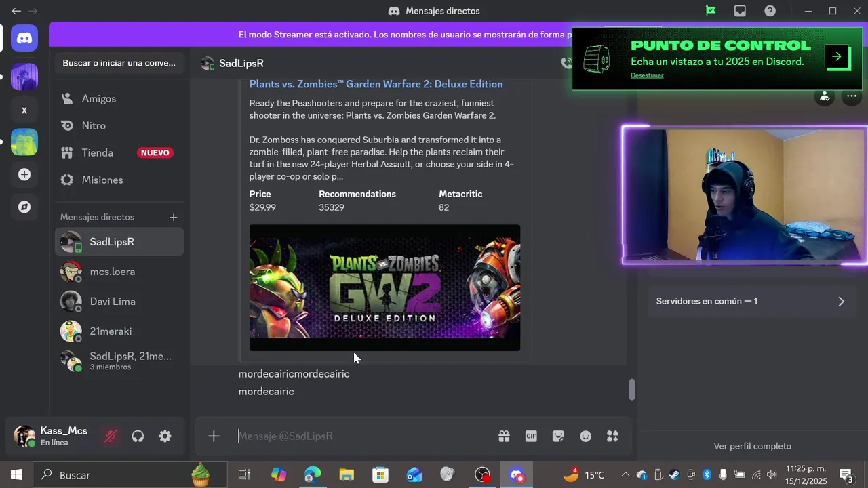Click the recommendations count 35329
Image resolution: width=868 pixels, height=488 pixels.
(332, 207)
